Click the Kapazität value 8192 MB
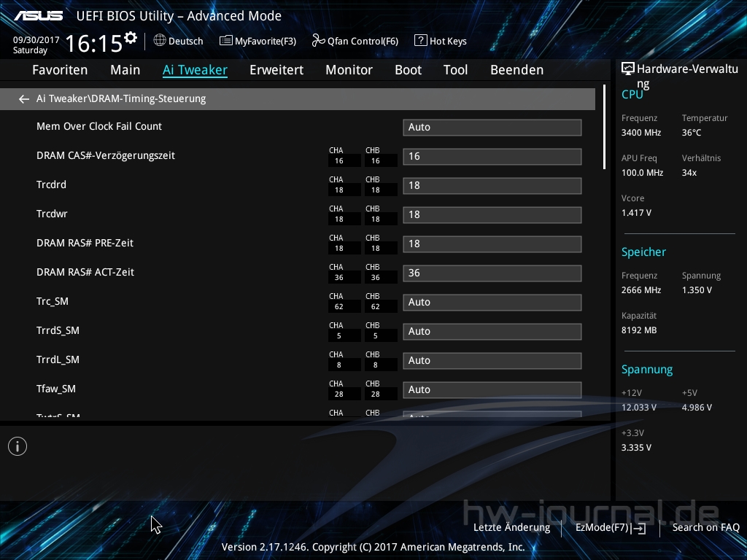 [x=639, y=330]
